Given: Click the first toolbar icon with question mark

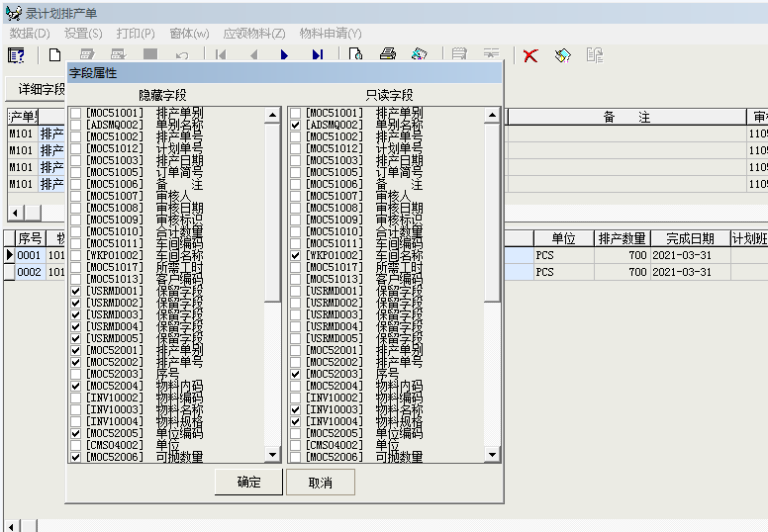Looking at the screenshot, I should coord(16,55).
